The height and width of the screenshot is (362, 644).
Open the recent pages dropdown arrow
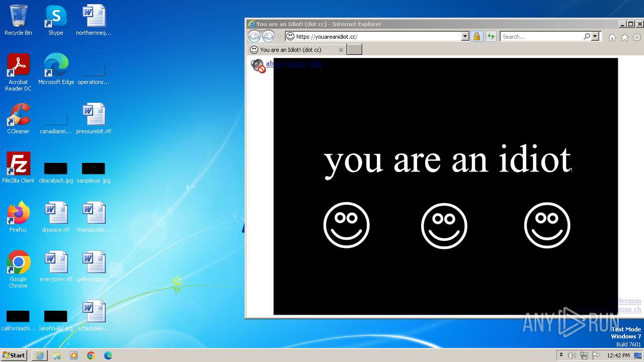point(279,37)
